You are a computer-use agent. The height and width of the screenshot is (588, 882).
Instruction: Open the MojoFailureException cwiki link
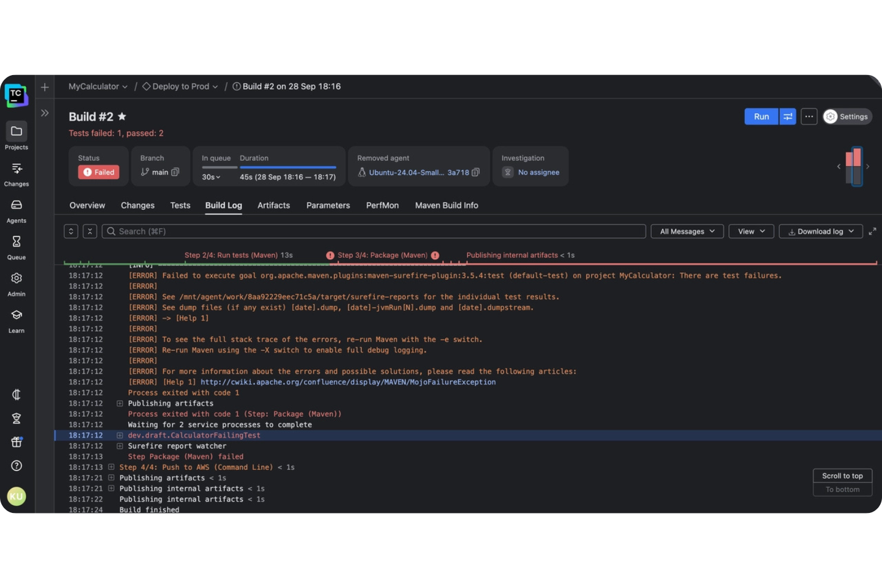348,382
